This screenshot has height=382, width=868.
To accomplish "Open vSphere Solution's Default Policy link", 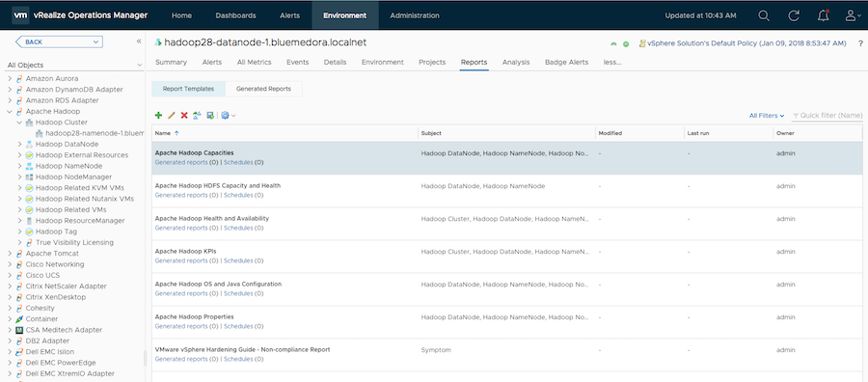I will tap(746, 43).
